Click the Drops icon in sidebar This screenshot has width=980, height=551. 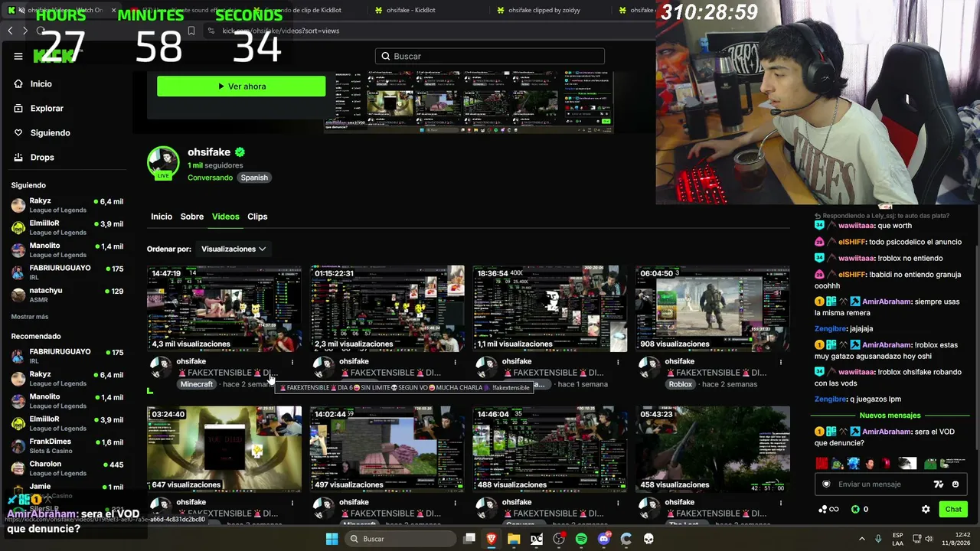(x=18, y=158)
